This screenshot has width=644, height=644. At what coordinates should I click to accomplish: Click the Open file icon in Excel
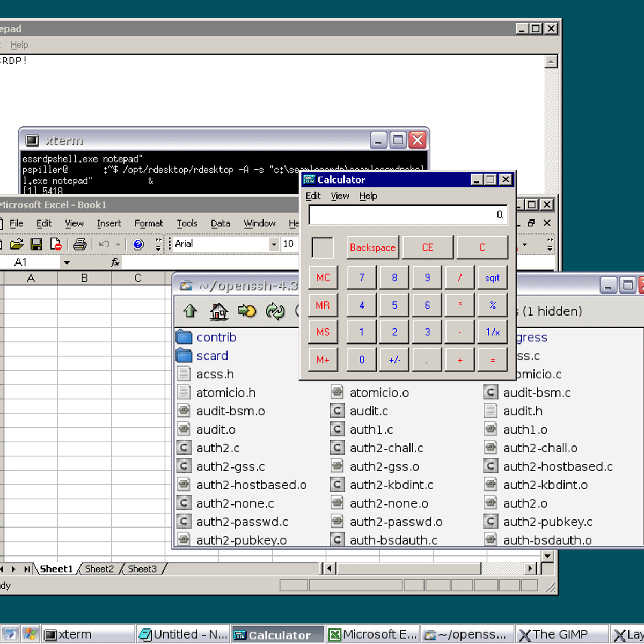[x=17, y=244]
